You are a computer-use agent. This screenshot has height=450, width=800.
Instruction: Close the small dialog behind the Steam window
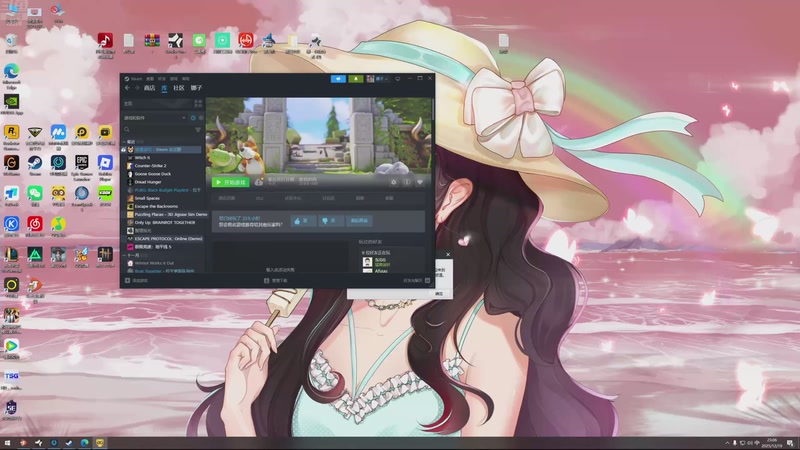click(448, 255)
